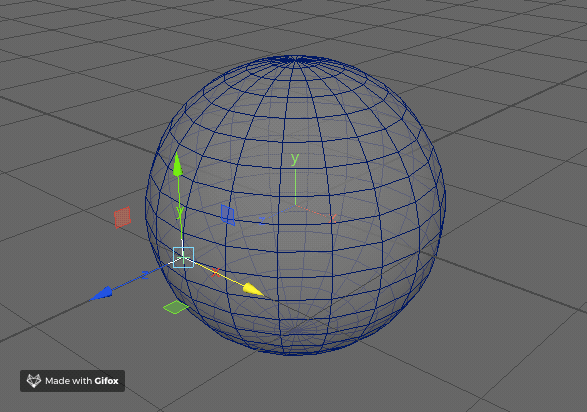Grab the blue Z-axis move arrow
This screenshot has width=587, height=412.
(101, 293)
